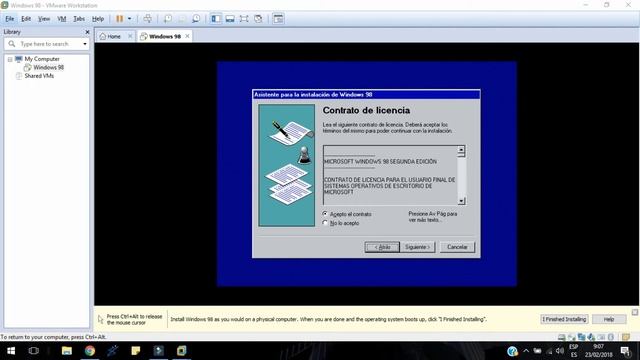The height and width of the screenshot is (360, 640).
Task: Select My Computer in the library
Action: pyautogui.click(x=42, y=59)
